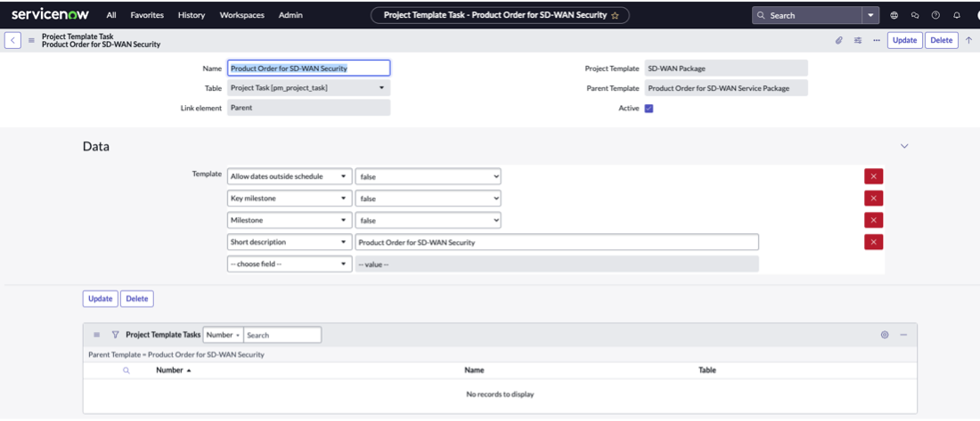Sort by the Name column header
The height and width of the screenshot is (421, 980).
click(474, 370)
